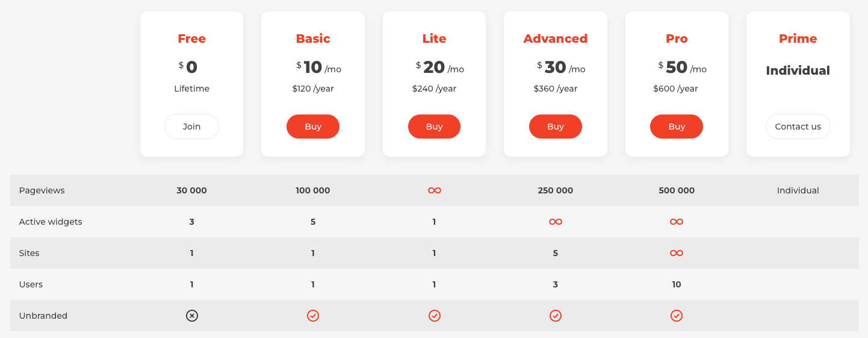This screenshot has width=868, height=338.
Task: Click the Advanced Active widgets infinity icon
Action: point(555,222)
